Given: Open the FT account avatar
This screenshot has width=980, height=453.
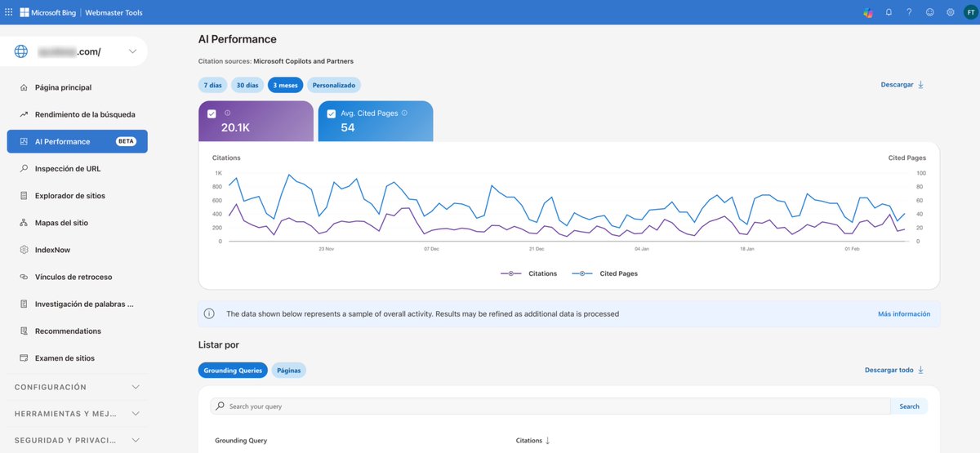Looking at the screenshot, I should click(970, 12).
